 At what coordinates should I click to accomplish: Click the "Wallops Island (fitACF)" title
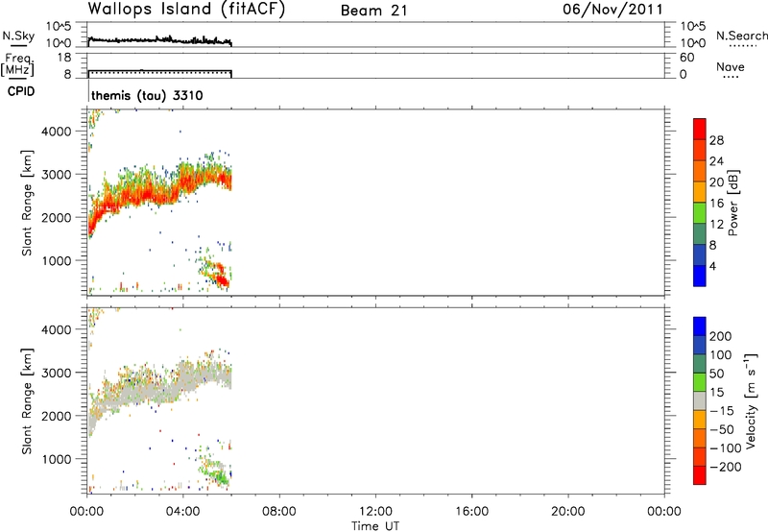coord(186,9)
